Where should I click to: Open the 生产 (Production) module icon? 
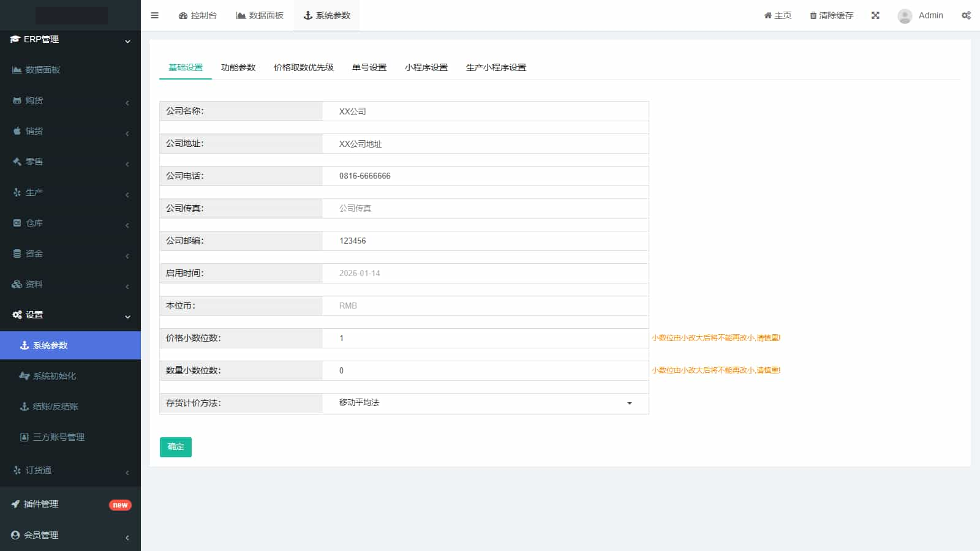pos(17,192)
